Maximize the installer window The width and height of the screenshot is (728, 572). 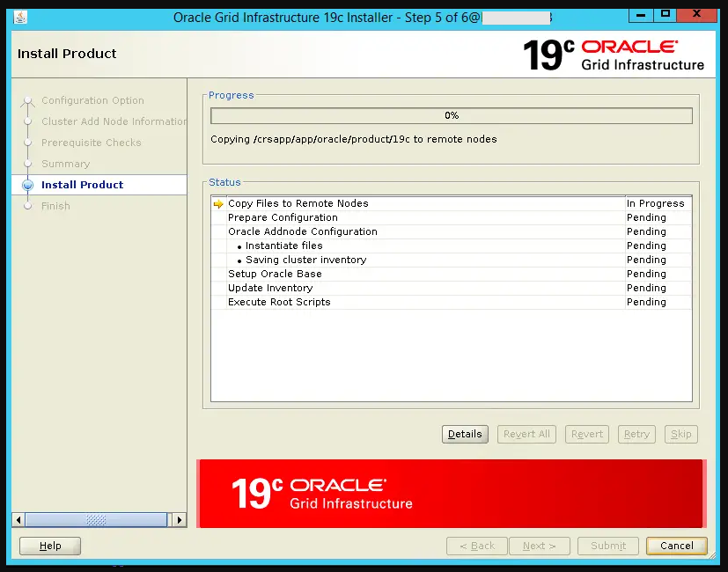click(665, 15)
